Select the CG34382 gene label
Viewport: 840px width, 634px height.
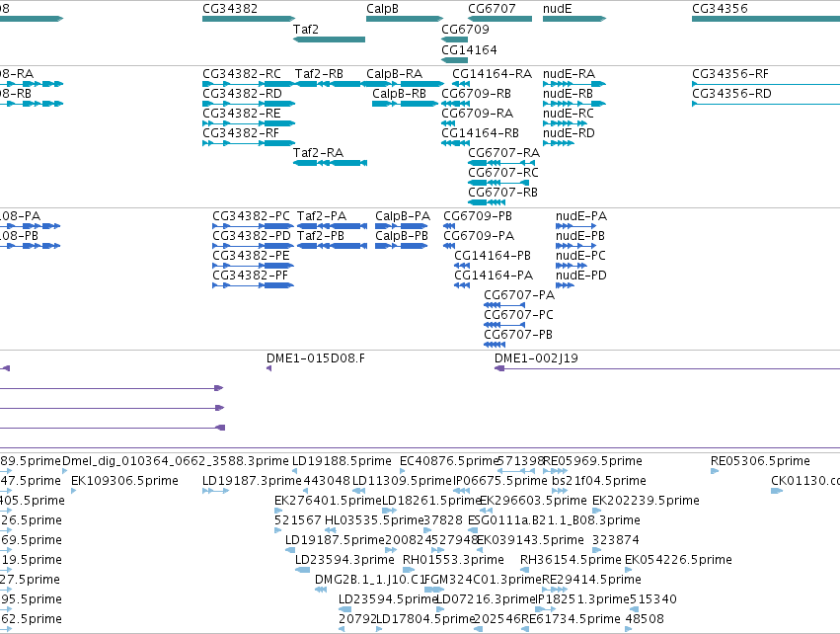[x=230, y=9]
